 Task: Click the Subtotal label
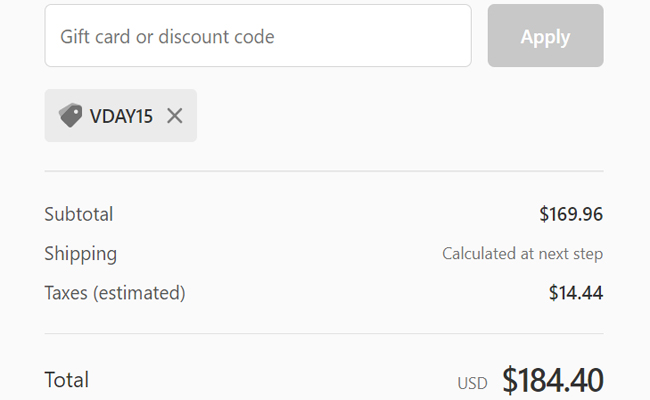[x=79, y=214]
